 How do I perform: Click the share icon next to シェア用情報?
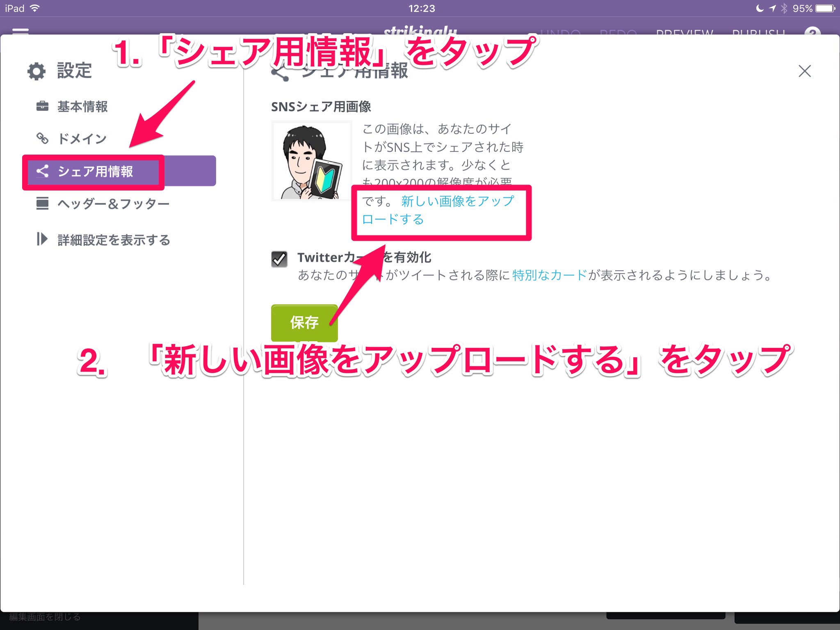(x=42, y=171)
